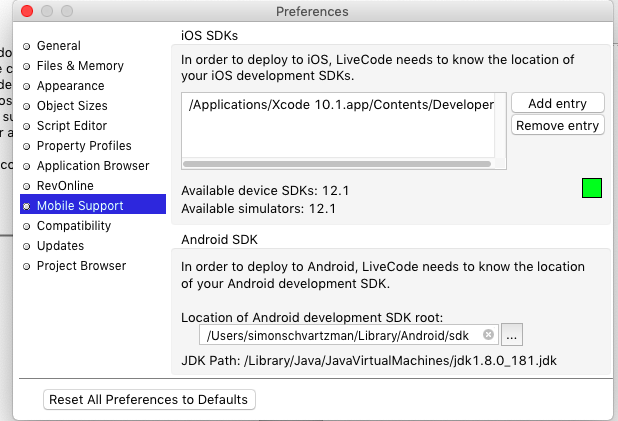This screenshot has width=618, height=421.
Task: Click Remove entry button
Action: click(557, 125)
